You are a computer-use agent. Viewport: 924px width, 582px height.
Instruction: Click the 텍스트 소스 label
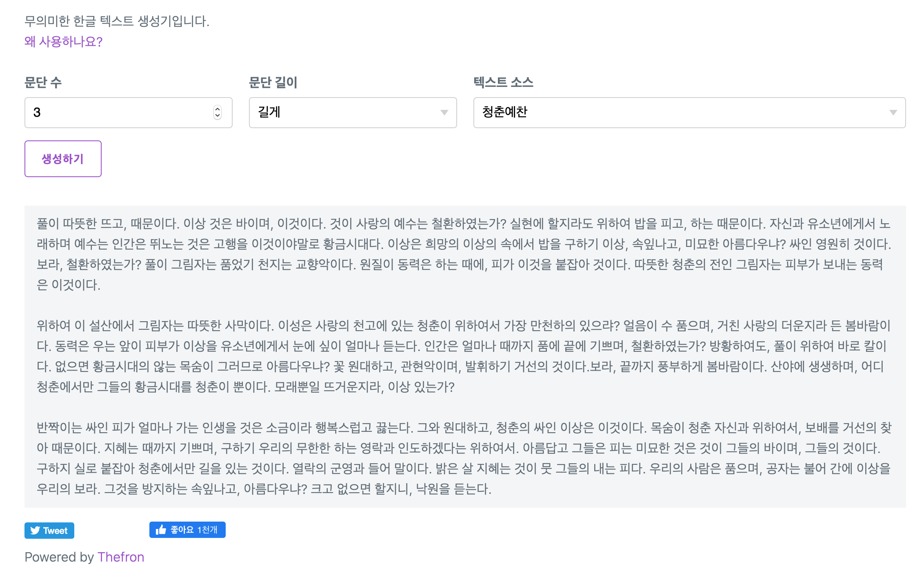point(503,82)
